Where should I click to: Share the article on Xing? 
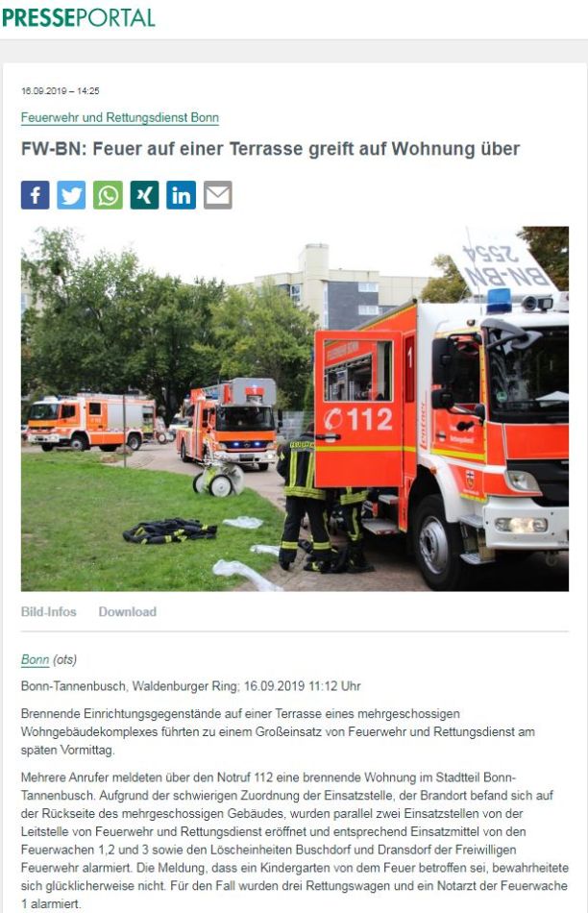(x=144, y=194)
